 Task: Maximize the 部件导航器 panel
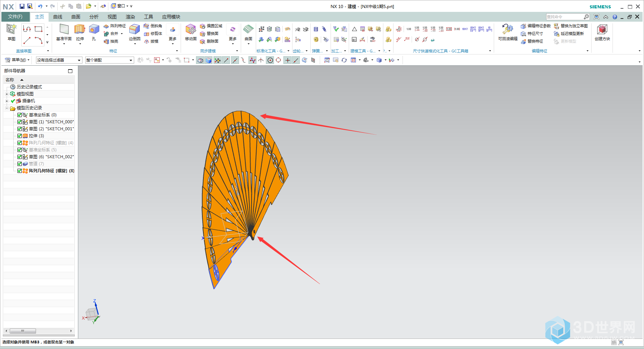(x=70, y=71)
